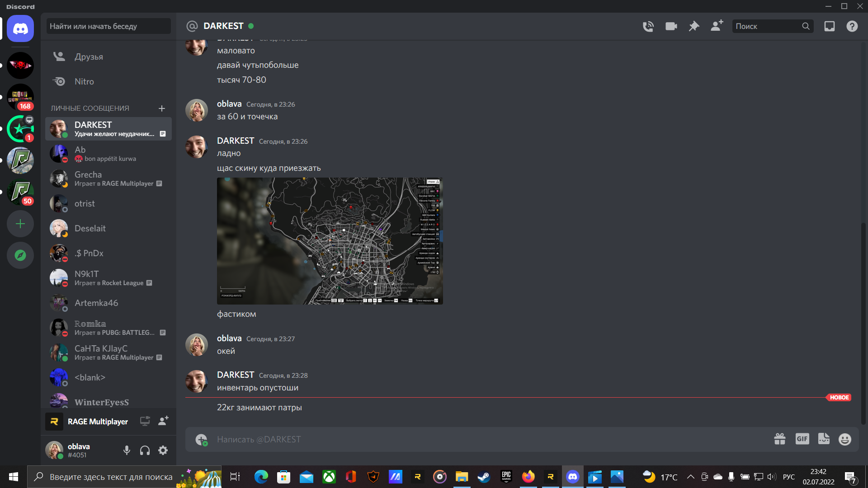The width and height of the screenshot is (868, 488).
Task: Click the chat scrollbar
Action: click(863, 323)
